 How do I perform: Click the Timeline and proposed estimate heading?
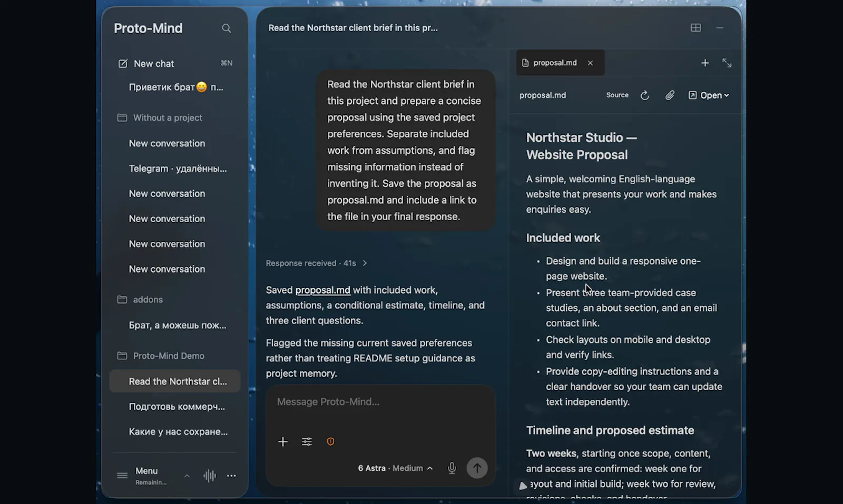click(x=610, y=430)
